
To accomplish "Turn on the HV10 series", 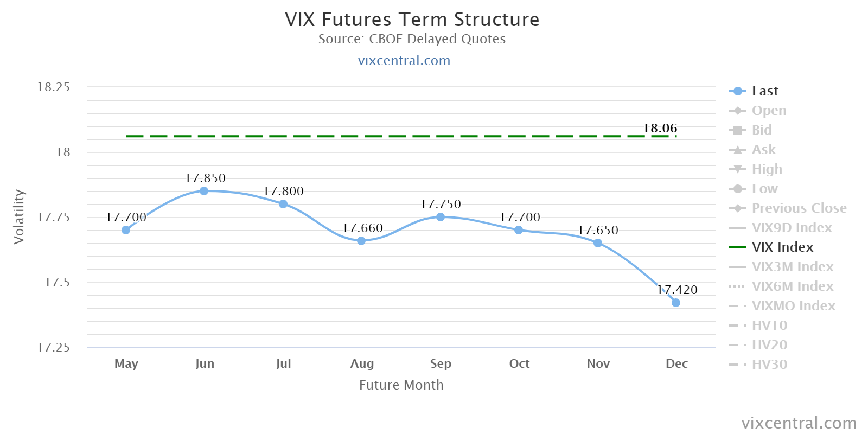I will point(769,325).
